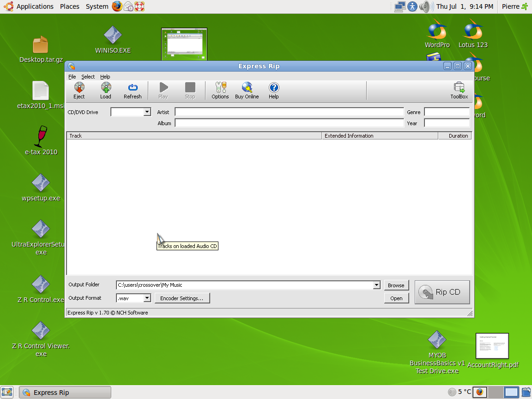Screen dimensions: 532x399
Task: Click the Eject toolbar icon
Action: coord(79,91)
